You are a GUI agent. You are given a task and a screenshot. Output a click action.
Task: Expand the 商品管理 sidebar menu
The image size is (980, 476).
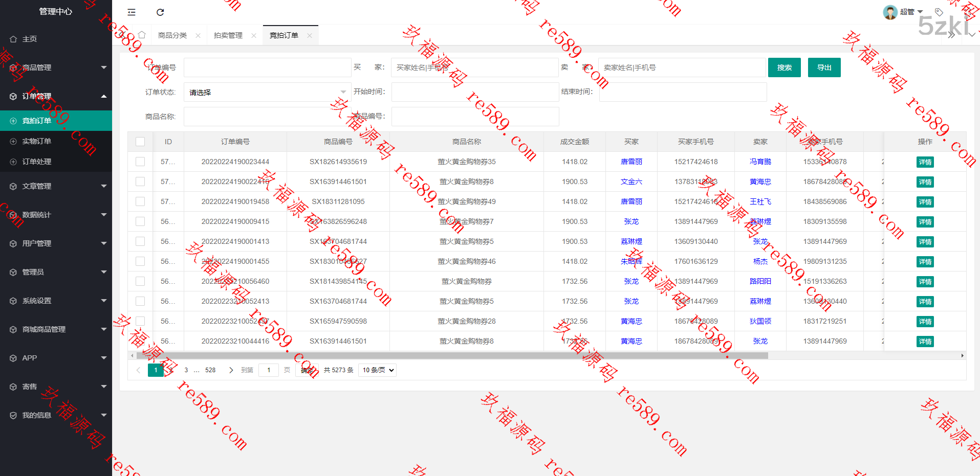[56, 67]
